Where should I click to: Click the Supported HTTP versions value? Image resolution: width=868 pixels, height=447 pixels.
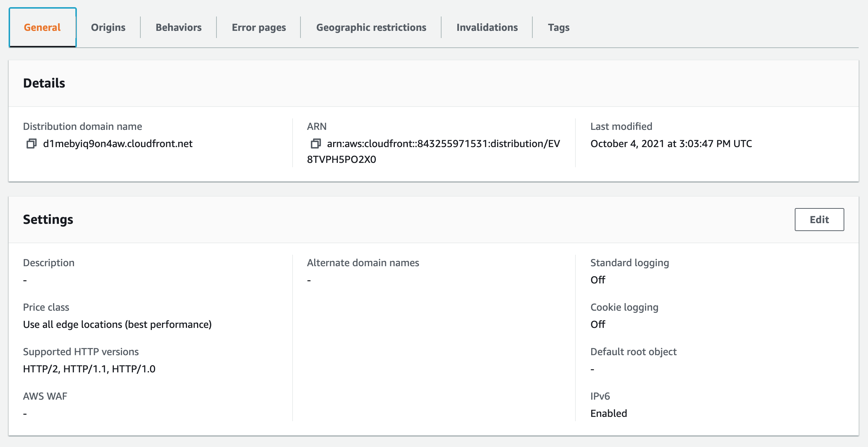pyautogui.click(x=89, y=369)
